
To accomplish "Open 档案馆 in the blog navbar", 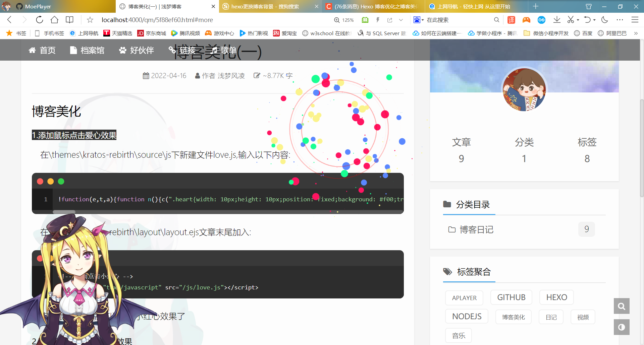I will (x=87, y=50).
